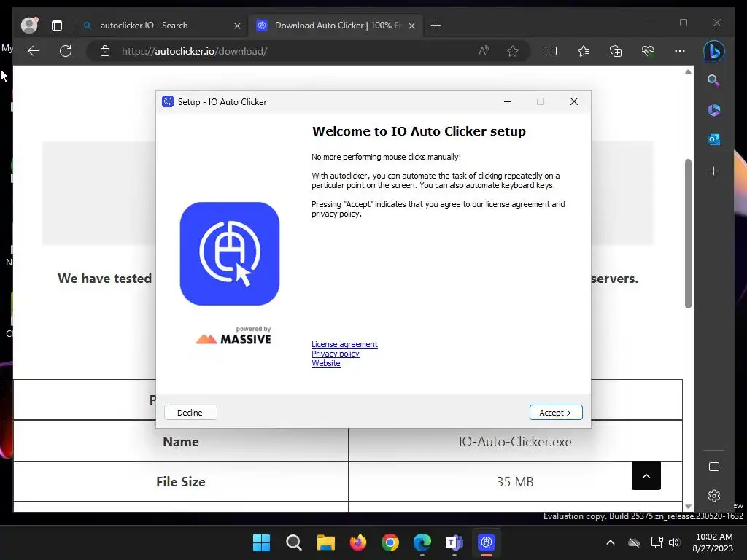Open the sidebar Search icon
The height and width of the screenshot is (560, 747).
(x=713, y=80)
